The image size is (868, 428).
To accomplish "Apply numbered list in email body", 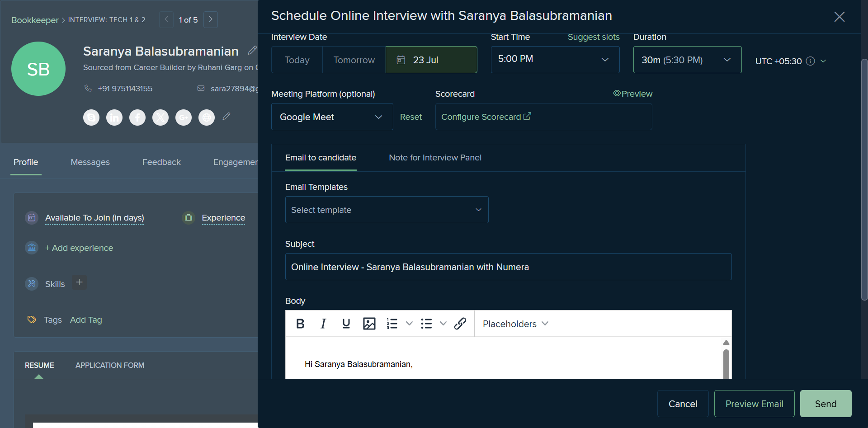I will 392,324.
